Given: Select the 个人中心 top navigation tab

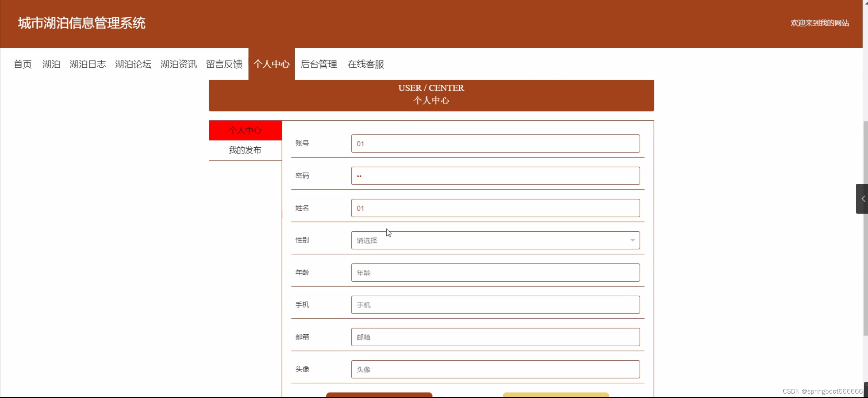Looking at the screenshot, I should point(271,64).
